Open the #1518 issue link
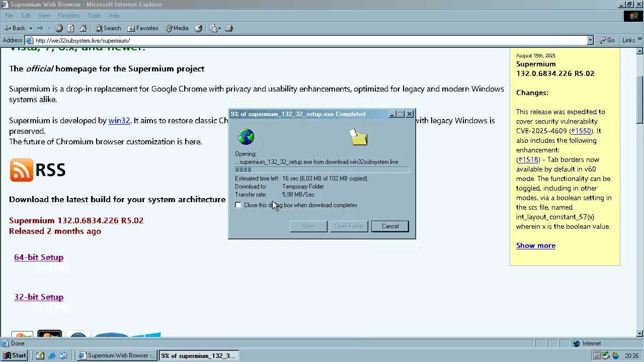 528,159
